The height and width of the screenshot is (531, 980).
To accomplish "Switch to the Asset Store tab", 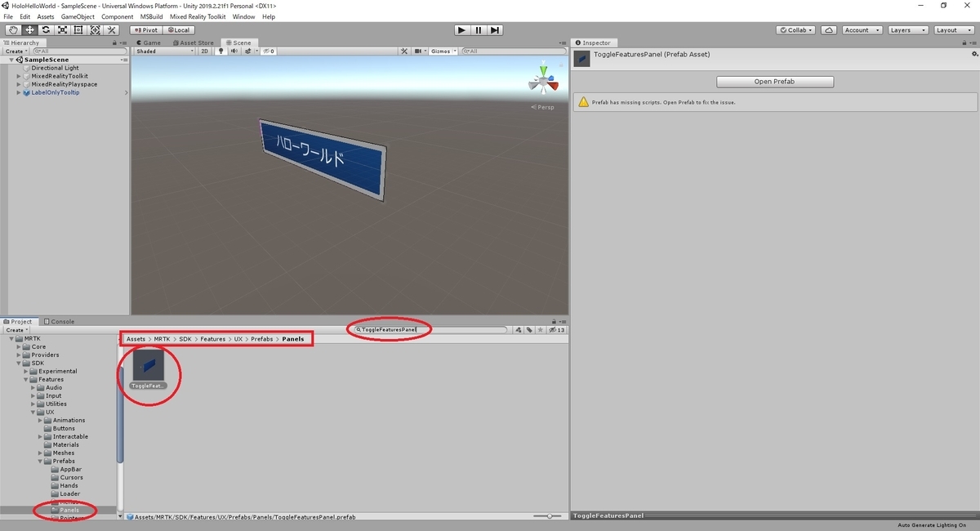I will click(194, 42).
